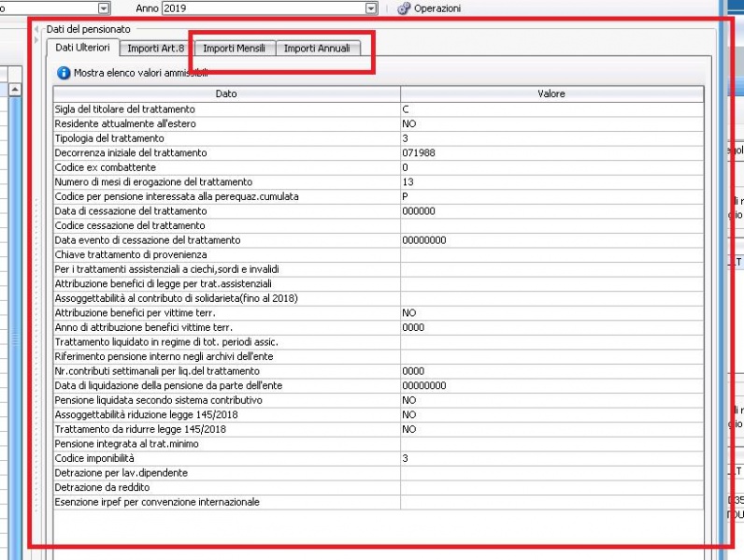Click value C of Sigla del titolare
Screen dimensions: 744x560
(406, 109)
